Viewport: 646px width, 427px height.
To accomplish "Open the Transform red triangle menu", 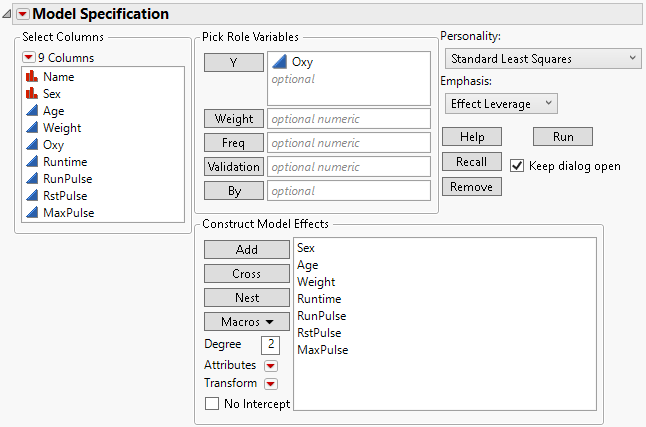I will 270,384.
